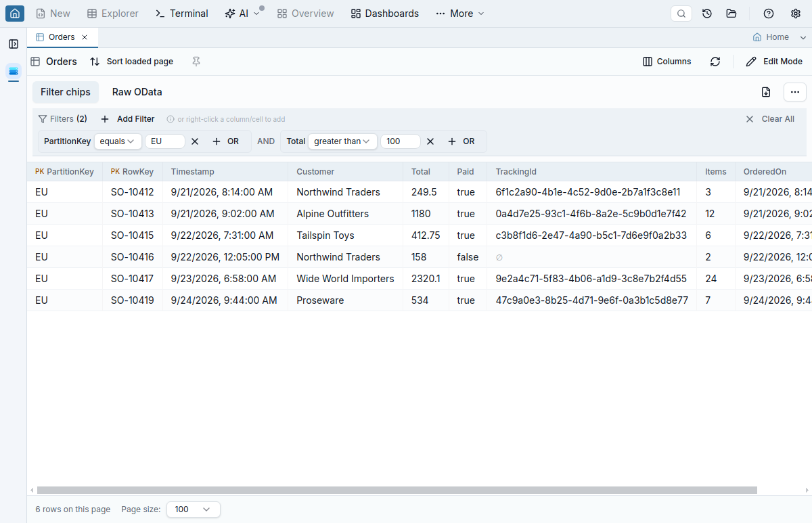812x523 pixels.
Task: Select tracking ID starting 6f1c2a90
Action: tap(592, 192)
